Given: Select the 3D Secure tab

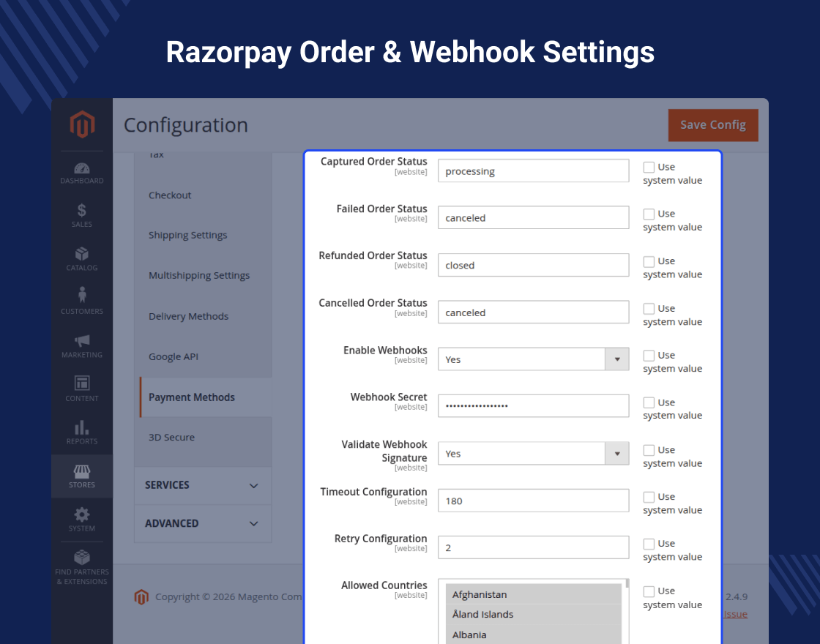Looking at the screenshot, I should [x=171, y=437].
